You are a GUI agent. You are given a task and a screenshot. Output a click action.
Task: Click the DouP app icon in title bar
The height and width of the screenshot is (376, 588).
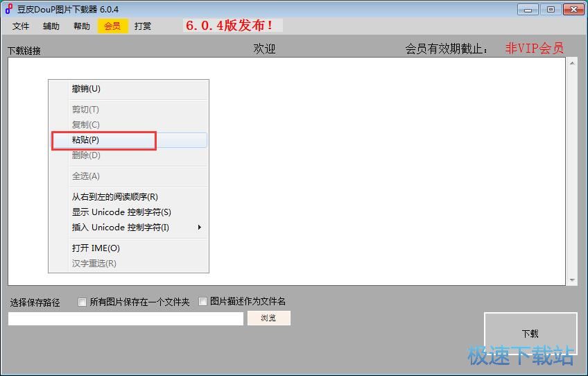9,9
